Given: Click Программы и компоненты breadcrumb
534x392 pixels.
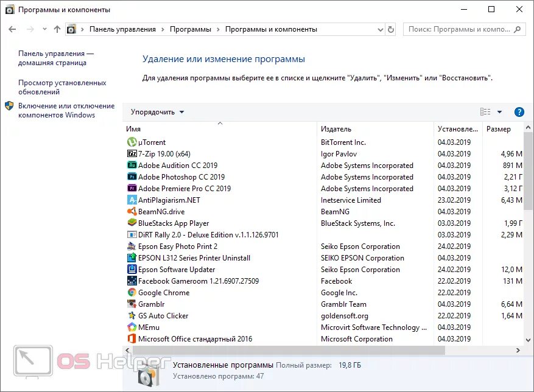Looking at the screenshot, I should click(x=271, y=29).
